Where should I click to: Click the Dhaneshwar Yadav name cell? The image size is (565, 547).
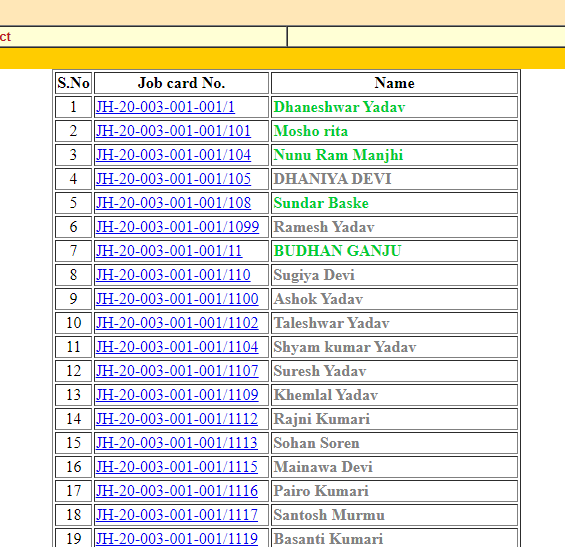tap(394, 107)
